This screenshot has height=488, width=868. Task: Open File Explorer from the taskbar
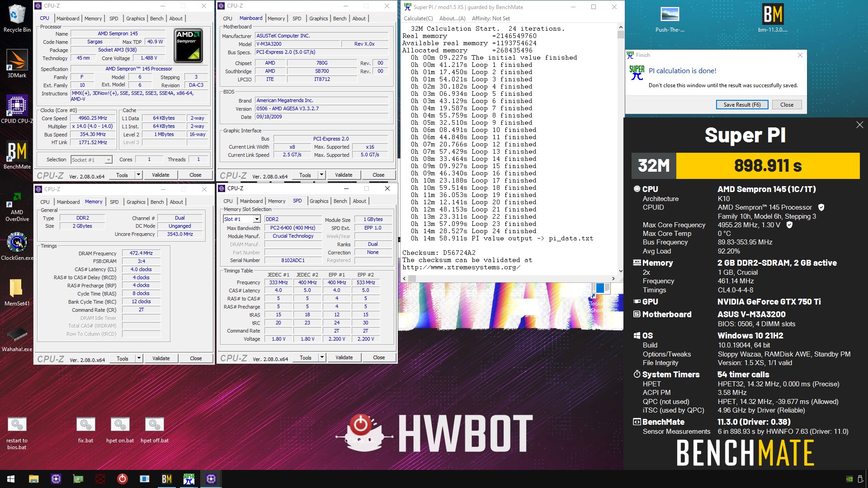[x=33, y=479]
